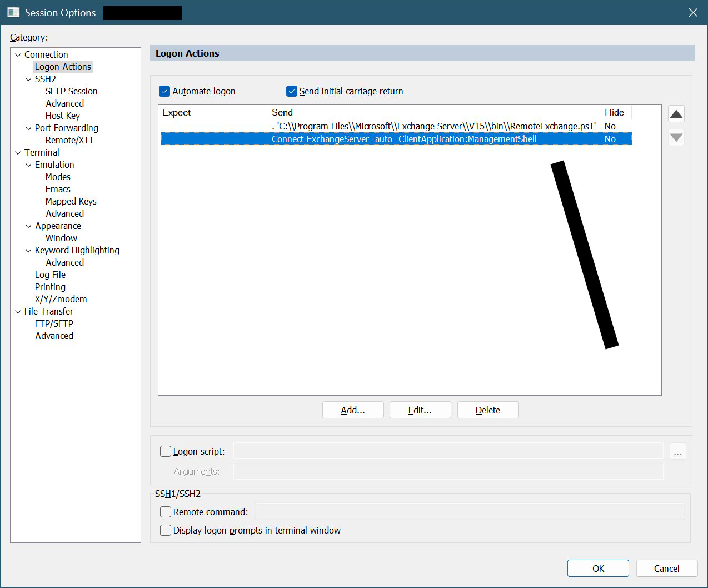Image resolution: width=708 pixels, height=588 pixels.
Task: Select the Log File category
Action: tap(50, 275)
